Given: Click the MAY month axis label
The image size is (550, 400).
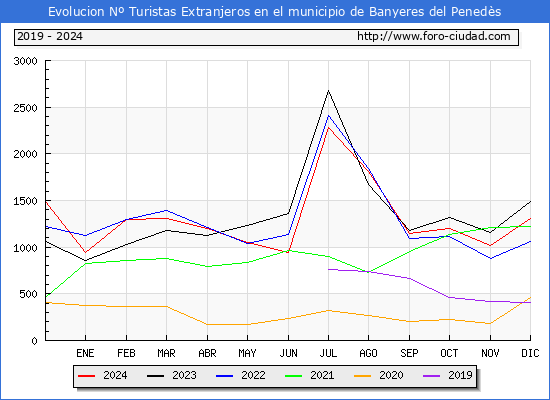Looking at the screenshot, I should [x=247, y=353].
